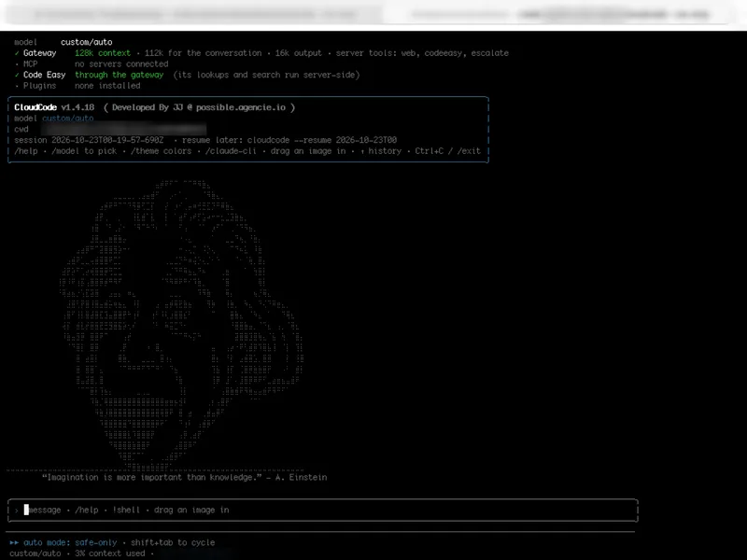Viewport: 747px width, 560px height.
Task: Click green 'through the gateway' text
Action: click(120, 75)
